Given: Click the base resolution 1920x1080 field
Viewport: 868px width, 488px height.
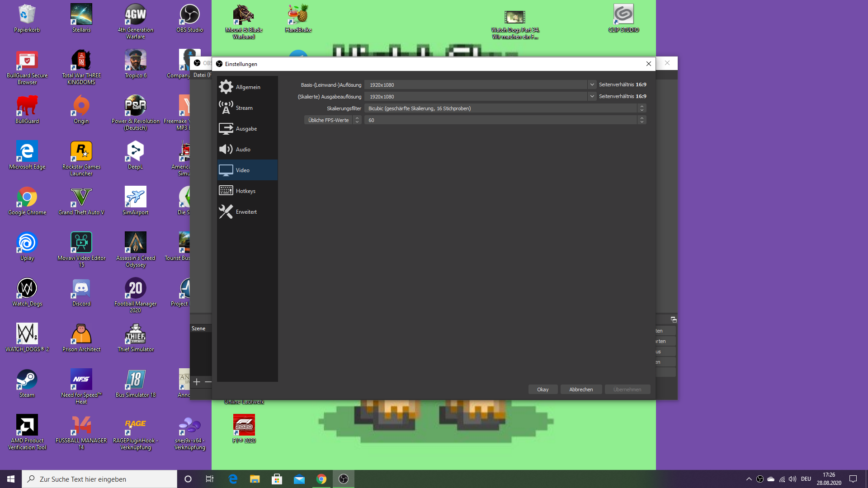Looking at the screenshot, I should [475, 85].
